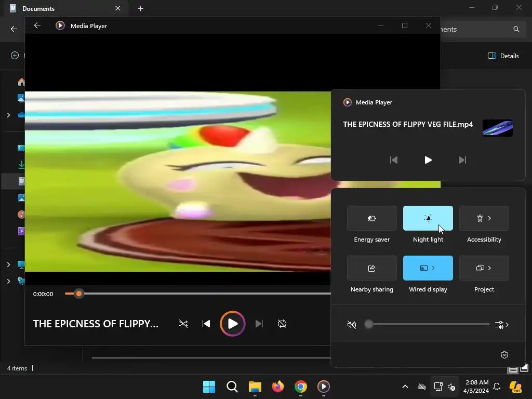
Task: Open the Videos folder in sidebar
Action: tap(21, 231)
